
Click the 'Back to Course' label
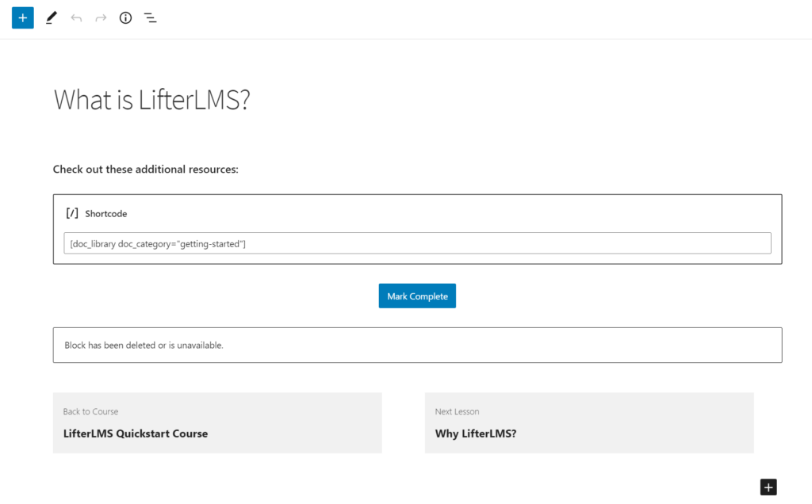click(90, 411)
